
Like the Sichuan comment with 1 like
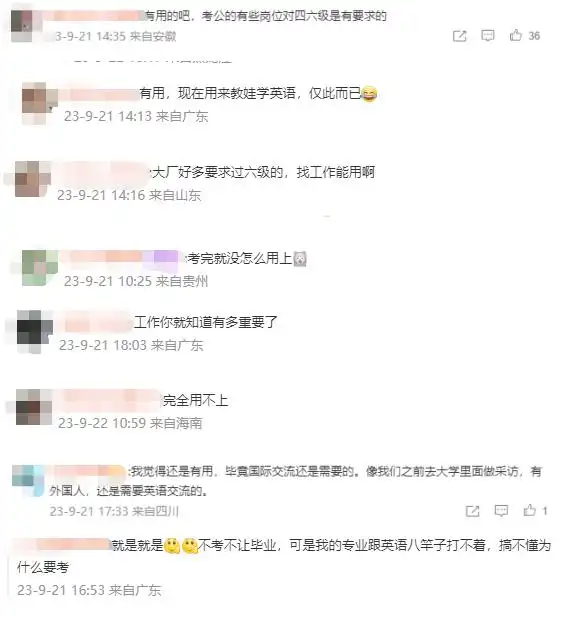coord(530,510)
